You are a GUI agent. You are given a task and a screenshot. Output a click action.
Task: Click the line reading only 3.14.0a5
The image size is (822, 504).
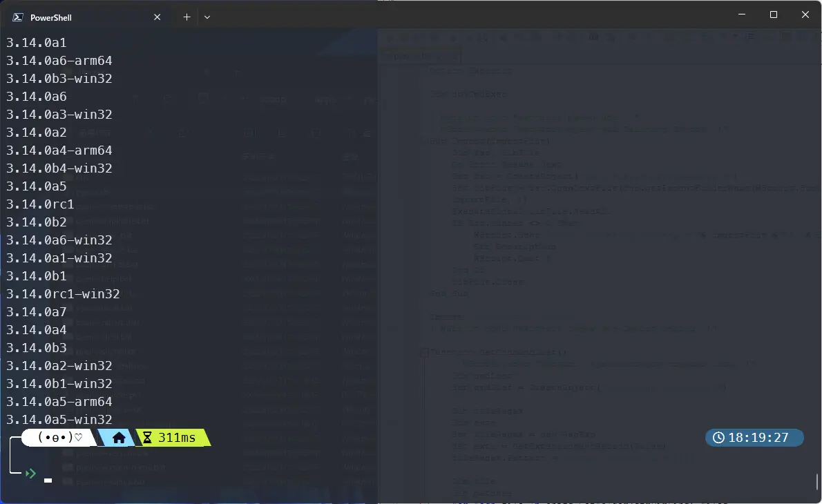(36, 186)
